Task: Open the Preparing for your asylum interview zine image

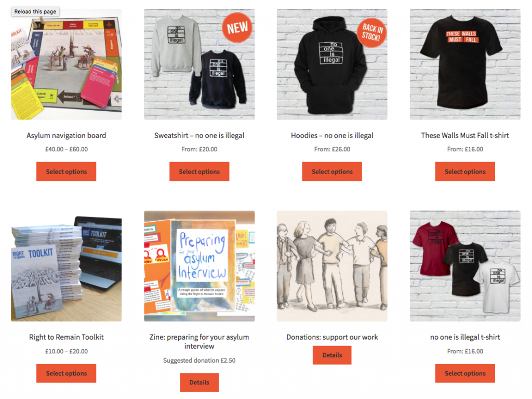Action: [199, 266]
